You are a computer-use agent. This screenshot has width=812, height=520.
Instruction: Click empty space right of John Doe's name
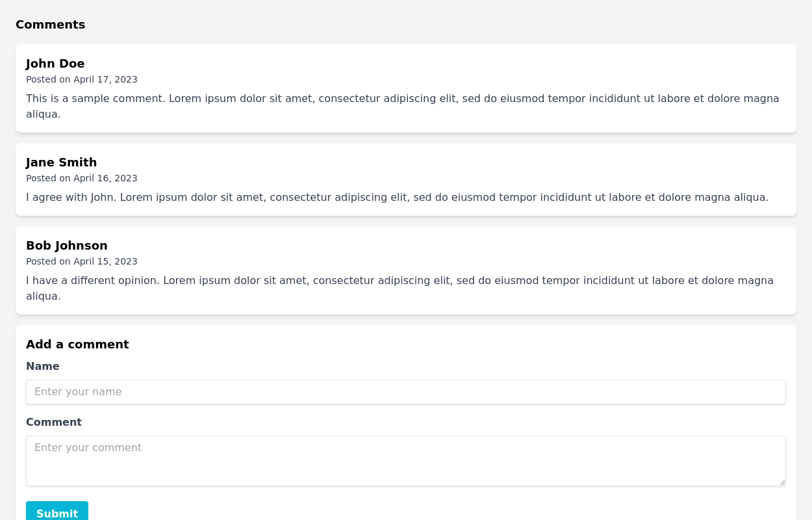click(455, 64)
